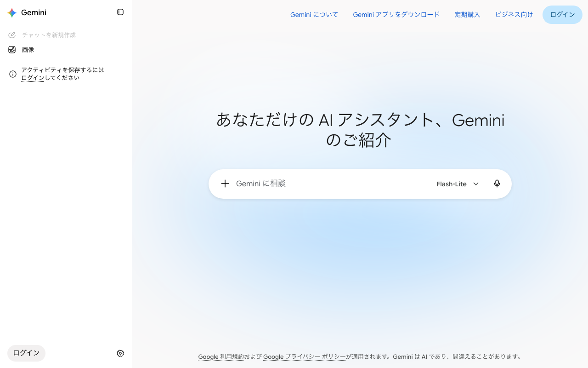Image resolution: width=588 pixels, height=368 pixels.
Task: Open ビジネス向け link
Action: [x=514, y=15]
